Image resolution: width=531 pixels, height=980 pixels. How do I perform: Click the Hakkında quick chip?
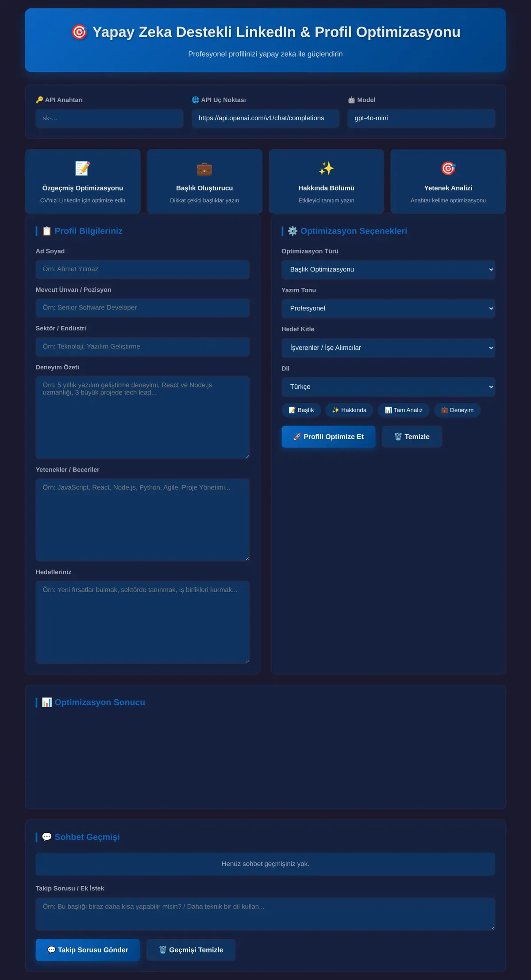coord(350,410)
